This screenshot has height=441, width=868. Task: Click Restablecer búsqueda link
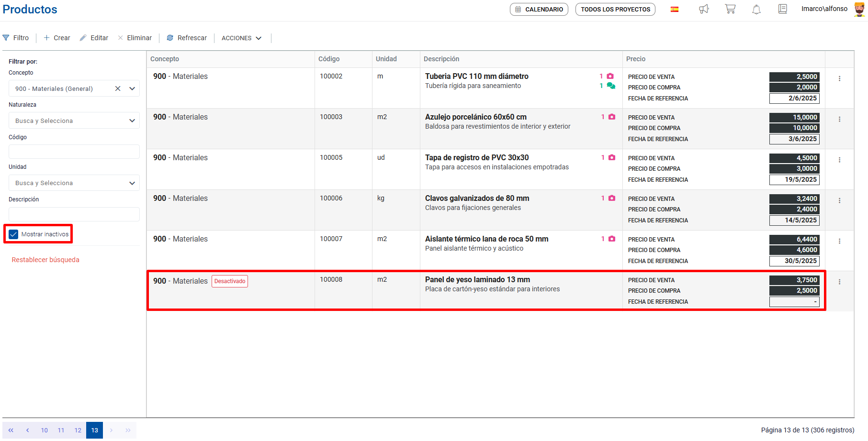click(45, 260)
